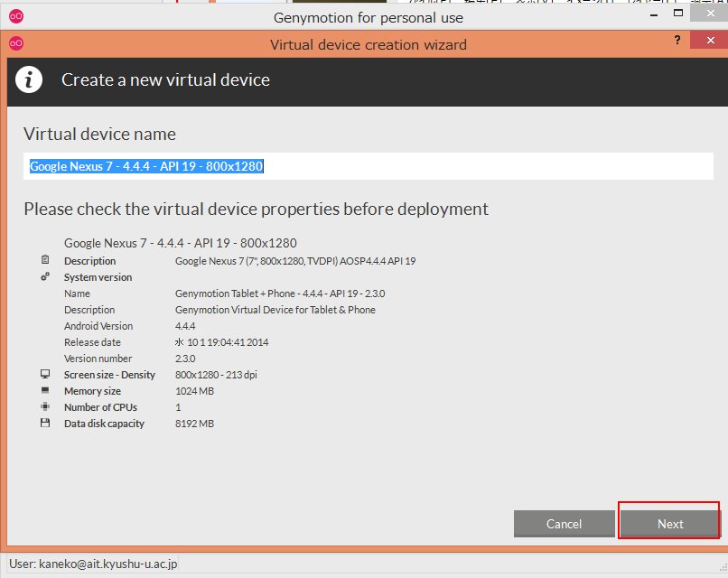Click the 'Memory size' label
The width and height of the screenshot is (728, 578).
click(92, 391)
